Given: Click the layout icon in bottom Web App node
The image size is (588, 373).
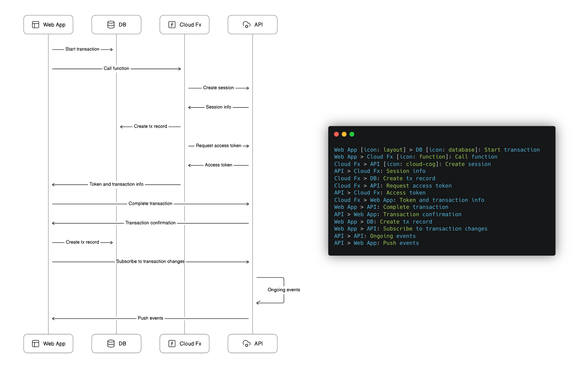Looking at the screenshot, I should 35,343.
